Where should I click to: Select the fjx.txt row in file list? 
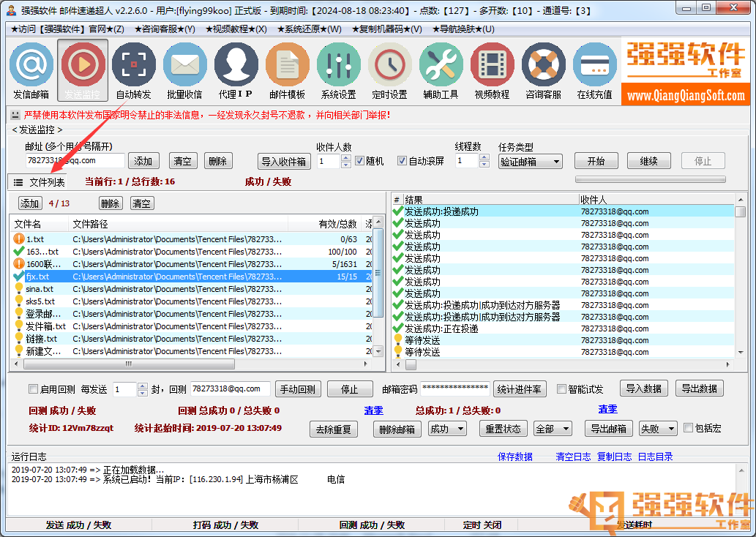point(192,277)
